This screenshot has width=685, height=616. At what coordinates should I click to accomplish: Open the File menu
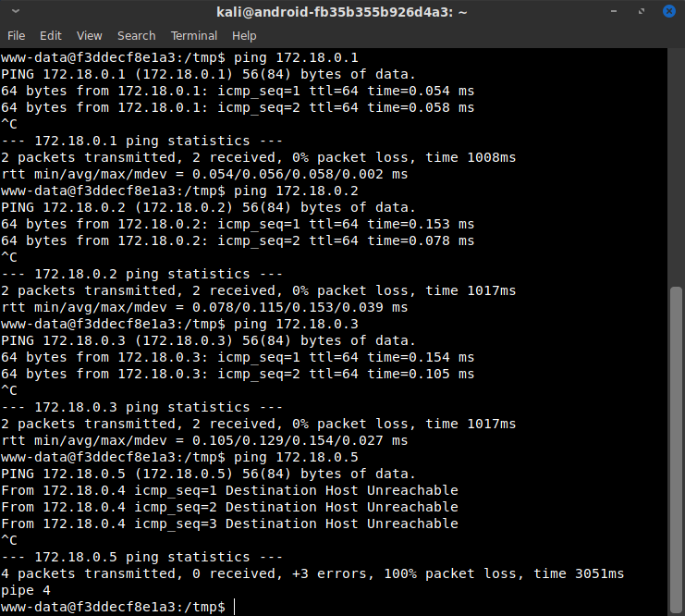(17, 35)
